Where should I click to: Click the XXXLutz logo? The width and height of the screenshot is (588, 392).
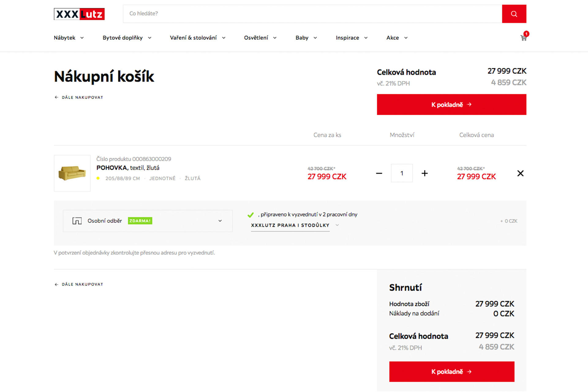click(x=79, y=14)
